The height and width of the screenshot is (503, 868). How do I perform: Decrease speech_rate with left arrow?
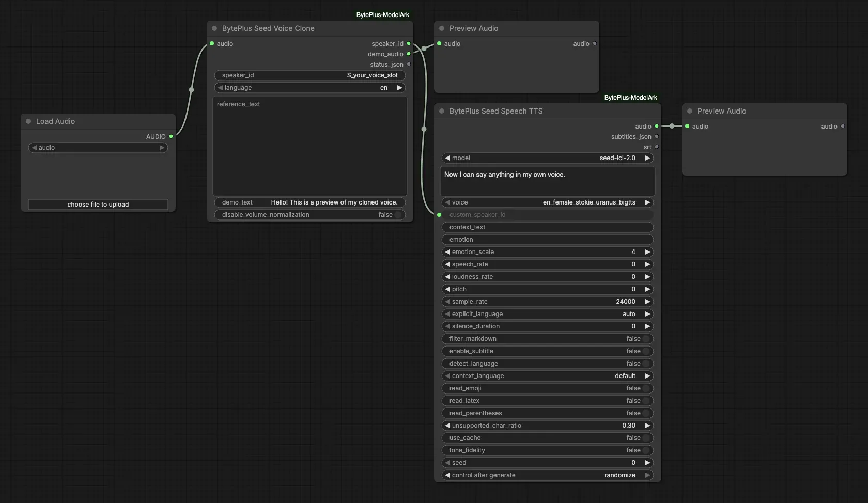click(x=447, y=264)
